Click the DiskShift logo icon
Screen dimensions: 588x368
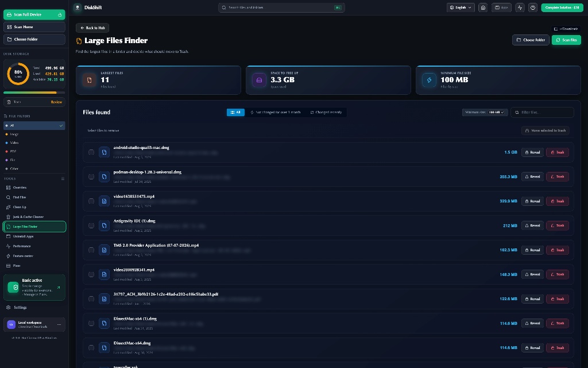pyautogui.click(x=78, y=7)
